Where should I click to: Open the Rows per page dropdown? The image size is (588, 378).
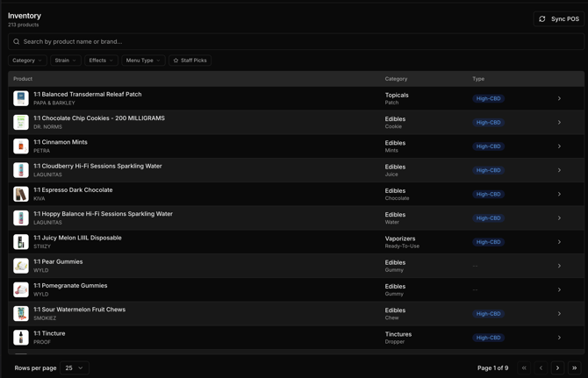pyautogui.click(x=75, y=367)
